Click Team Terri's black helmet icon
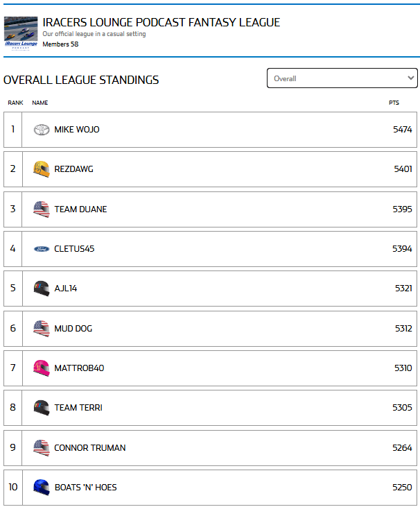This screenshot has height=507, width=420. tap(42, 408)
